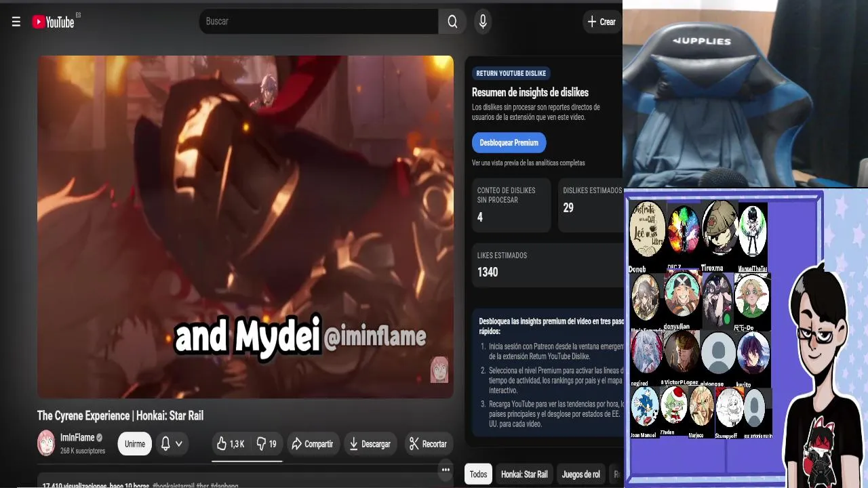The image size is (868, 488).
Task: Open the three-dot more actions menu
Action: 446,470
